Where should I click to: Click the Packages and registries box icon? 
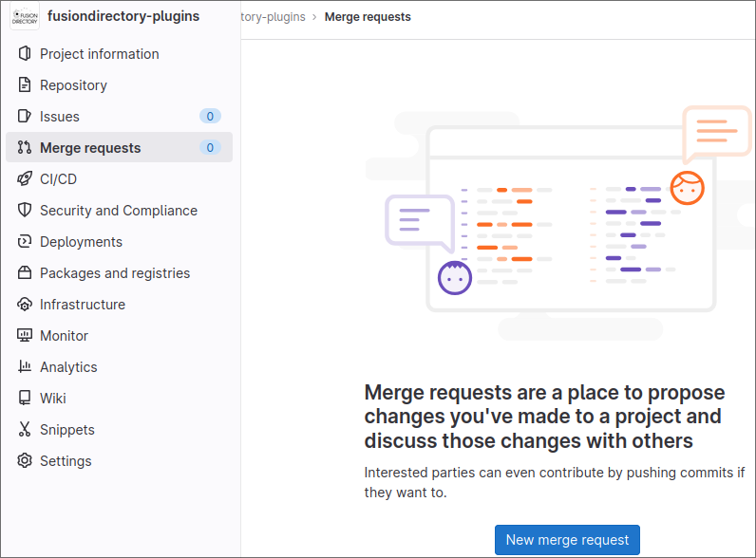[x=25, y=272]
